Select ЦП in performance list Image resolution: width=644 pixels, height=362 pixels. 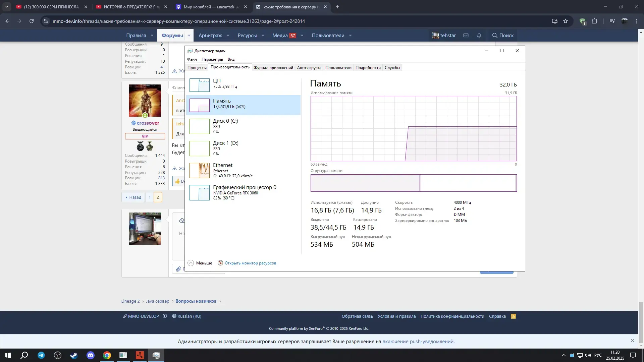(243, 85)
